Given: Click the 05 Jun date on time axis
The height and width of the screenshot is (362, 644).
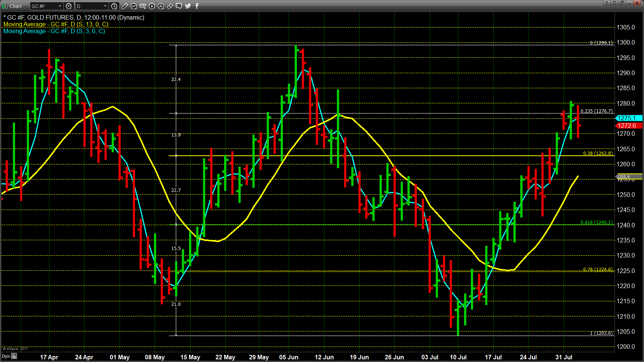Looking at the screenshot, I should (289, 357).
